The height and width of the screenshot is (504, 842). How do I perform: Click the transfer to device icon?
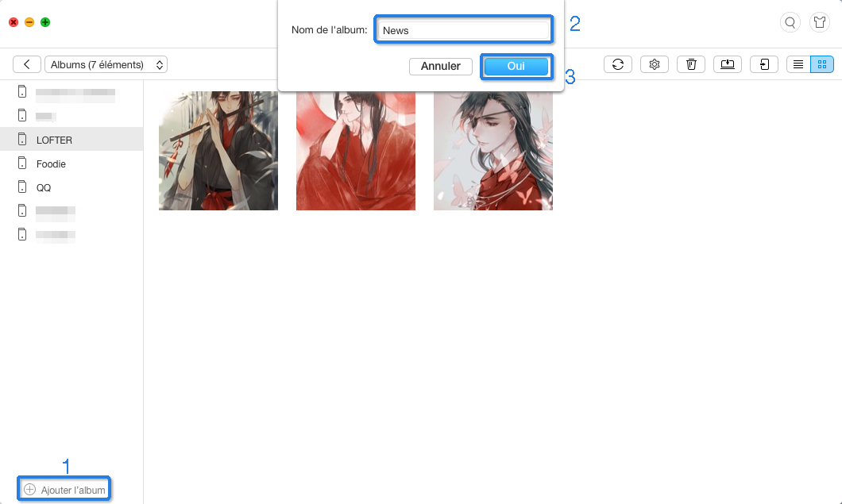(x=764, y=64)
